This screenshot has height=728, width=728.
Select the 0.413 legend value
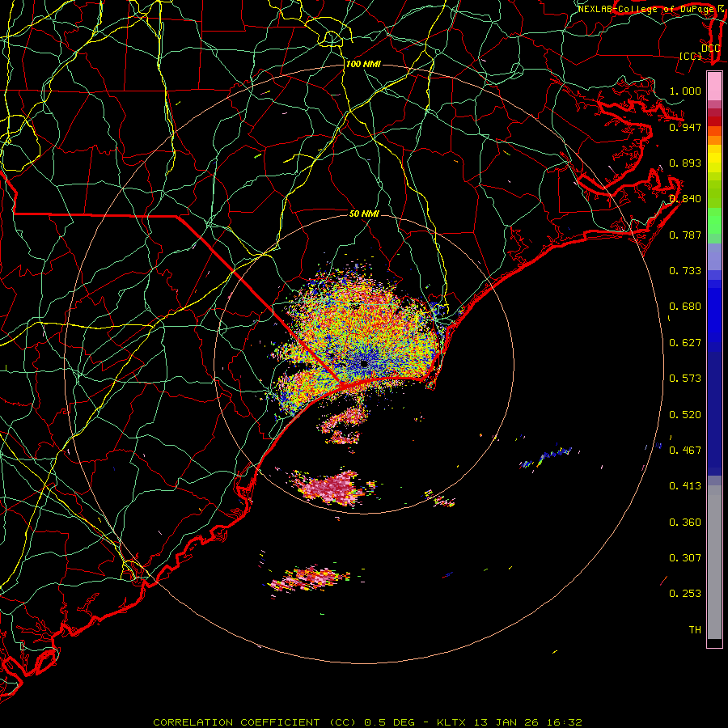tap(685, 486)
